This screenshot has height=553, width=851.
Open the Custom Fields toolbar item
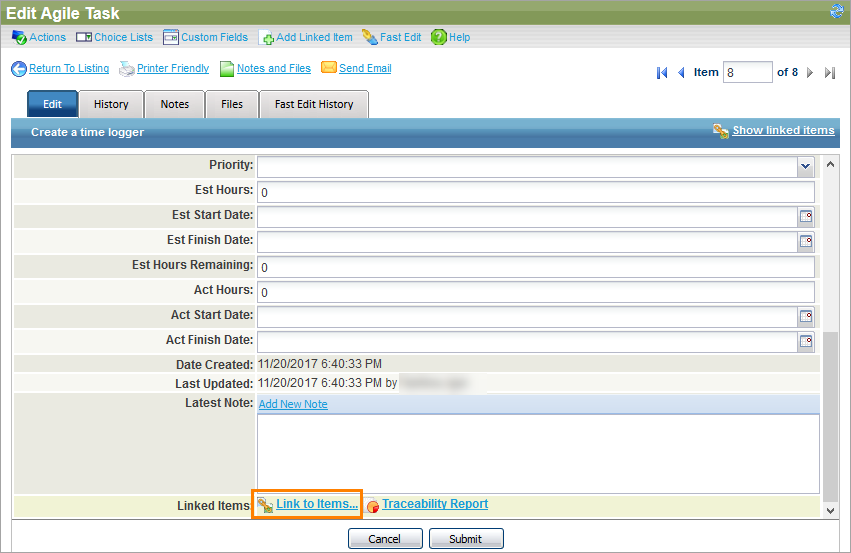click(171, 37)
